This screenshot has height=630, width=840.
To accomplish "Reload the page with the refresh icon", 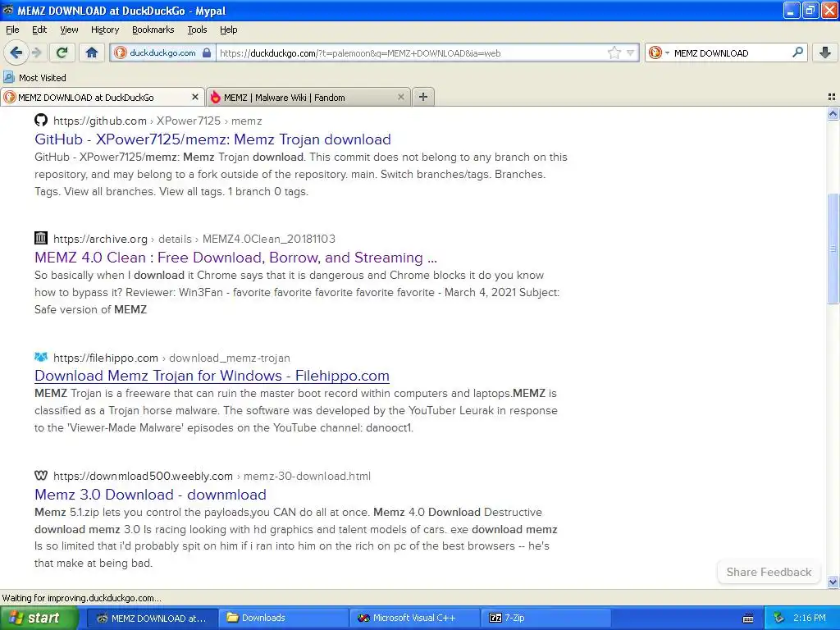I will pyautogui.click(x=62, y=52).
